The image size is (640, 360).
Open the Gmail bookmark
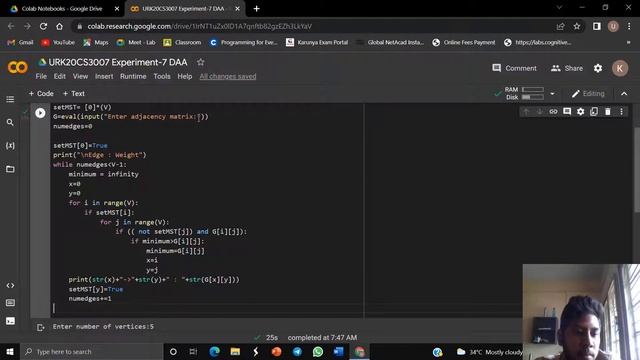click(x=20, y=42)
